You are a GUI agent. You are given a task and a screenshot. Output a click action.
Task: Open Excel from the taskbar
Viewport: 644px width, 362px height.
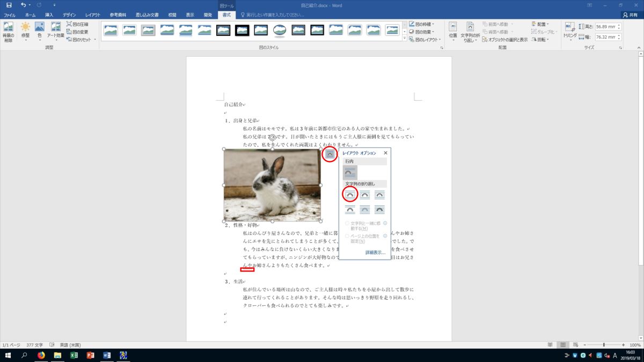coord(74,355)
